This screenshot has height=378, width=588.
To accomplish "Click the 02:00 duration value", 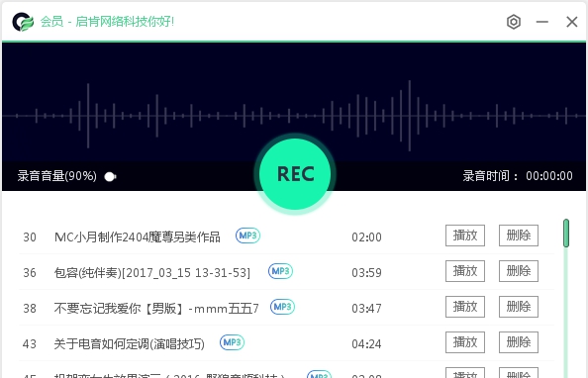I will point(366,237).
